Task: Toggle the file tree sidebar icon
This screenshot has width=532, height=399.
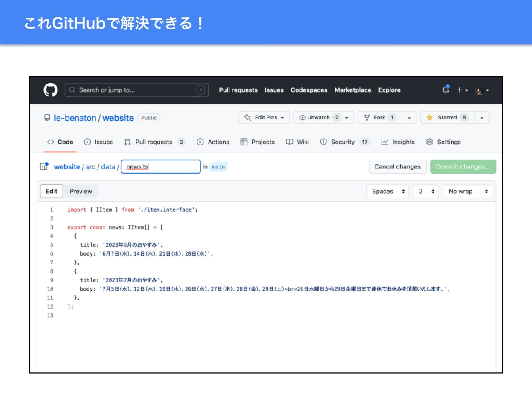Action: [x=44, y=166]
